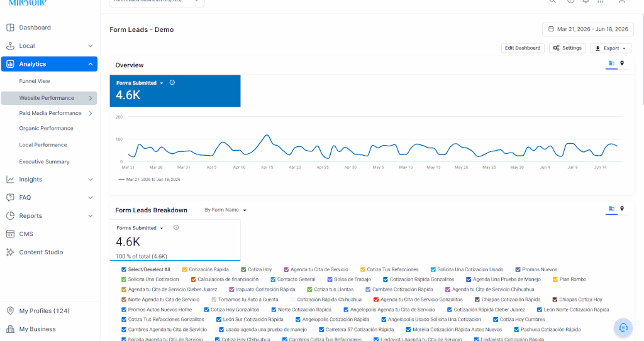Toggle Agenda tu Cita de Servicio checkbox
Image resolution: width=644 pixels, height=341 pixels.
[286, 269]
